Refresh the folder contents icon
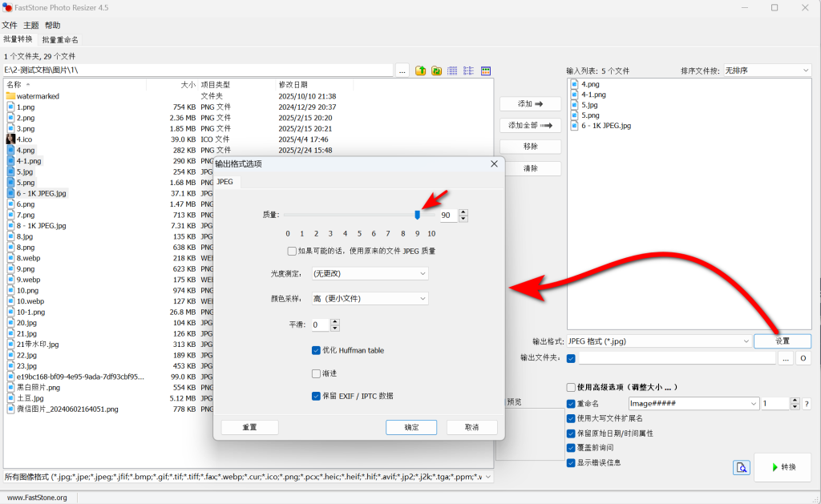Screen dimensions: 821x504 click(x=436, y=71)
